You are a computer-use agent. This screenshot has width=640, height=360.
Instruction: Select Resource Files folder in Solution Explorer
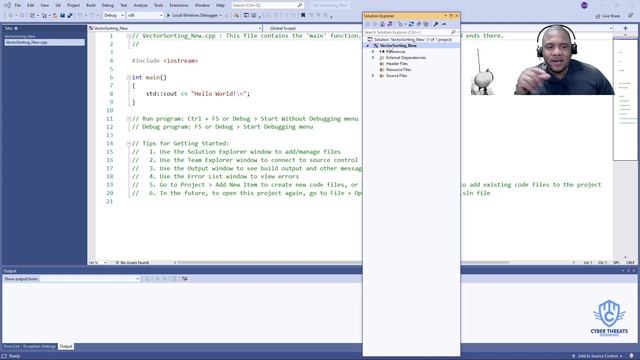tap(398, 70)
